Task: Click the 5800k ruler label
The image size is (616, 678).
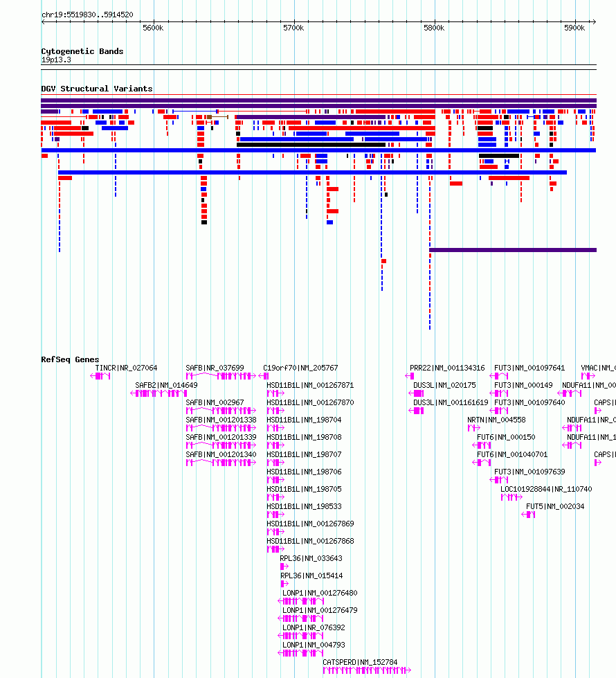Action: coord(434,28)
